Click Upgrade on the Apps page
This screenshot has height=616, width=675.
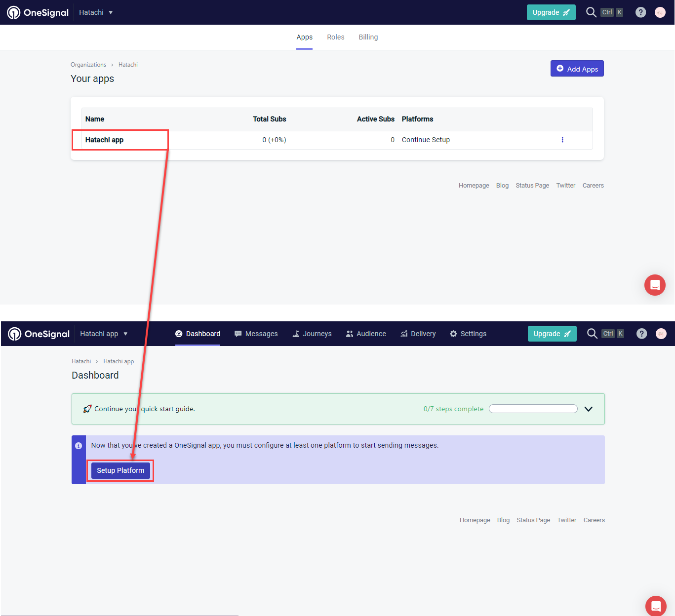551,12
